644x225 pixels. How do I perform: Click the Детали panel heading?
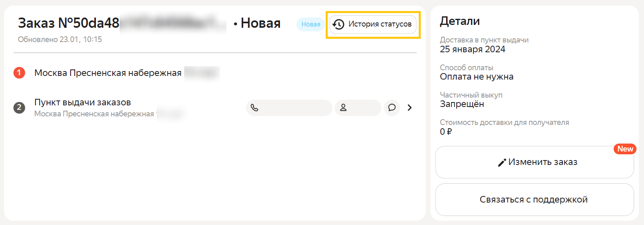coord(460,21)
